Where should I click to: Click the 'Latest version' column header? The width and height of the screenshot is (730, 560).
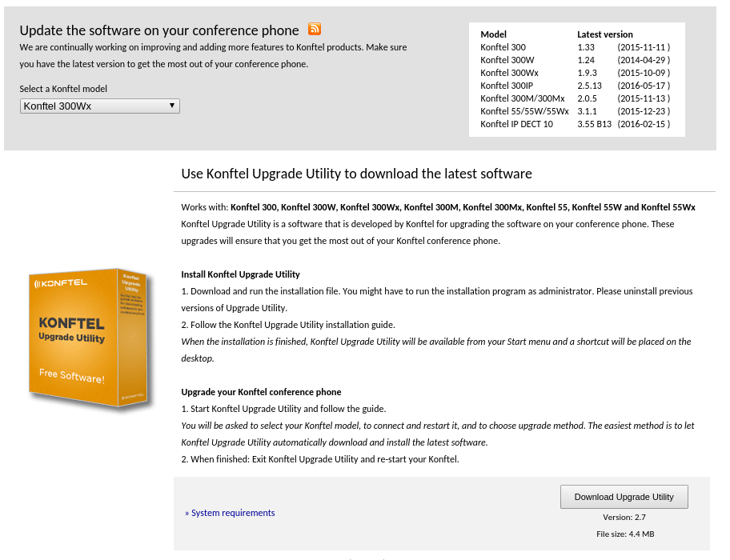tap(605, 34)
